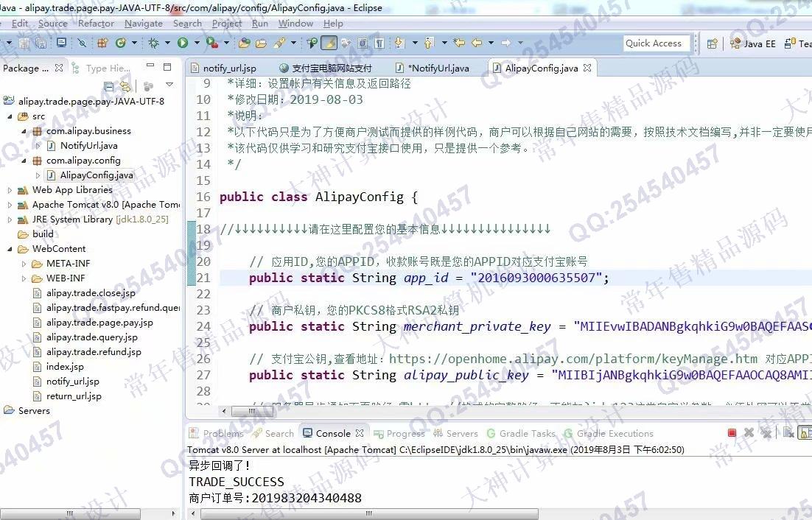The width and height of the screenshot is (812, 520).
Task: Click the Next Annotation icon
Action: pyautogui.click(x=399, y=43)
